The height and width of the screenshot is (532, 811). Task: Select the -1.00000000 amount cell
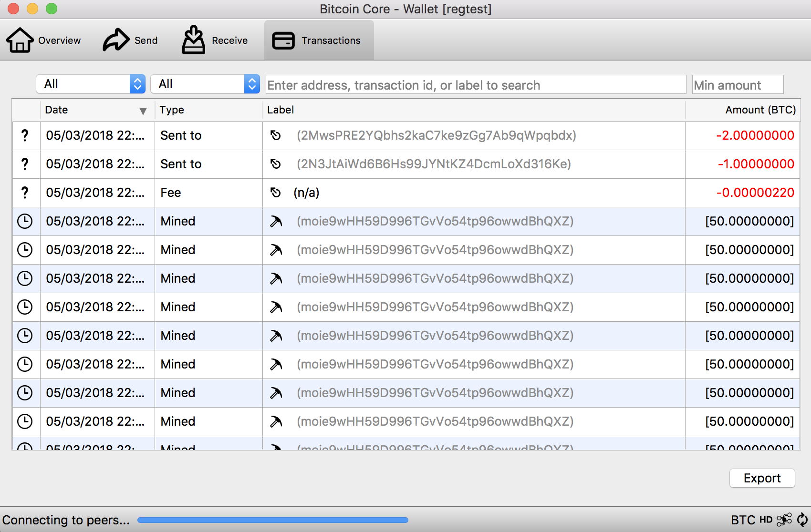pos(743,164)
